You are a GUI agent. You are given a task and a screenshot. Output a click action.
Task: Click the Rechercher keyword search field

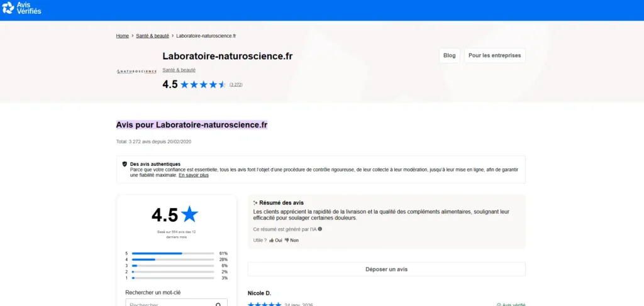[x=176, y=303]
